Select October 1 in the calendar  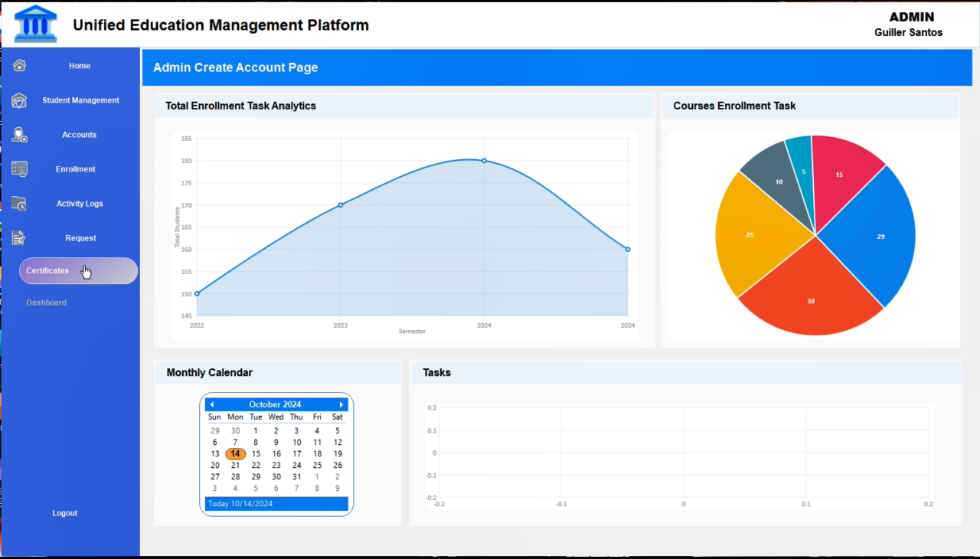(x=256, y=430)
